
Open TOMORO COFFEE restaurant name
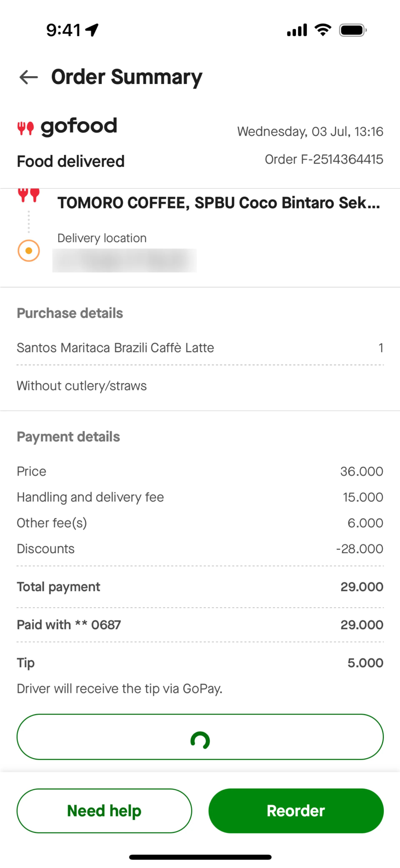pos(219,203)
